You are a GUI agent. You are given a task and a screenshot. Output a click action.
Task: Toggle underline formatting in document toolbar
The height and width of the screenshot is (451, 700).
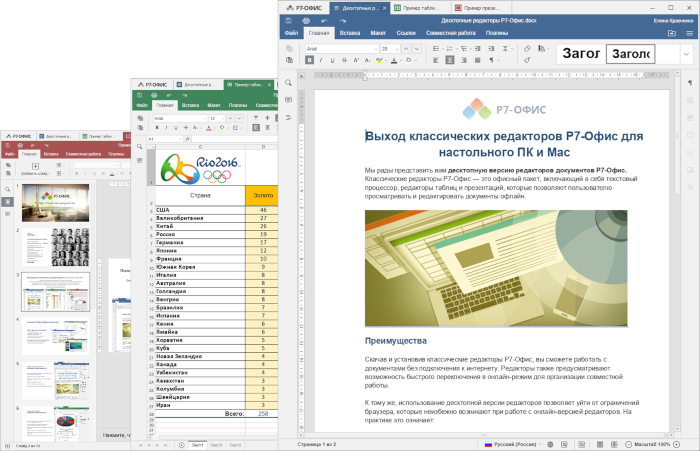coord(334,59)
